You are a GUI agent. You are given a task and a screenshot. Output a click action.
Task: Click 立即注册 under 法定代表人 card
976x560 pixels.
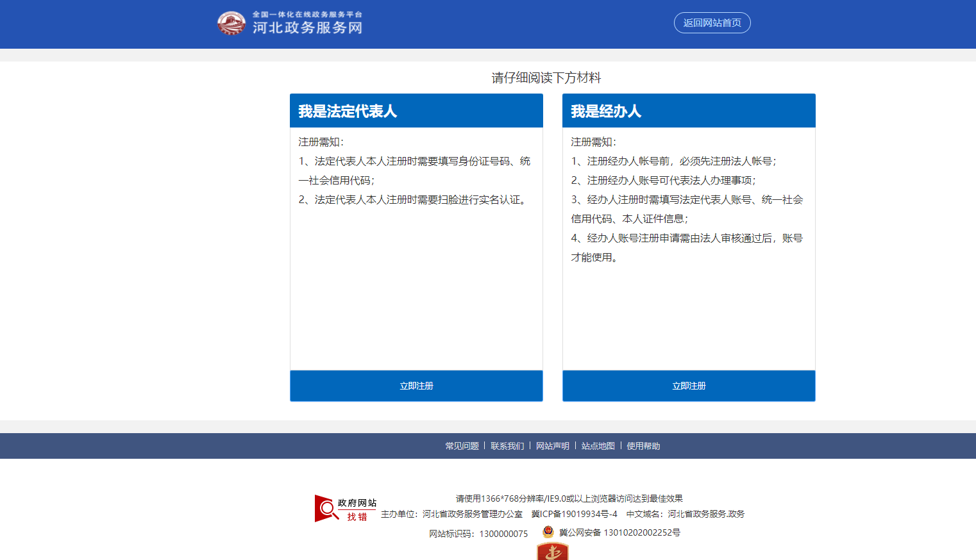(x=416, y=386)
